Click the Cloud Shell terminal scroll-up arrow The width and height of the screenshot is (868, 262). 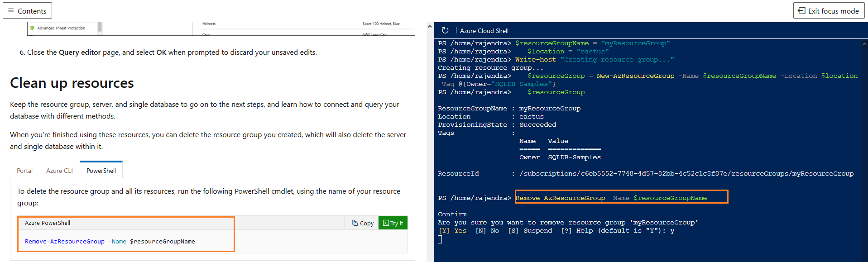point(864,44)
